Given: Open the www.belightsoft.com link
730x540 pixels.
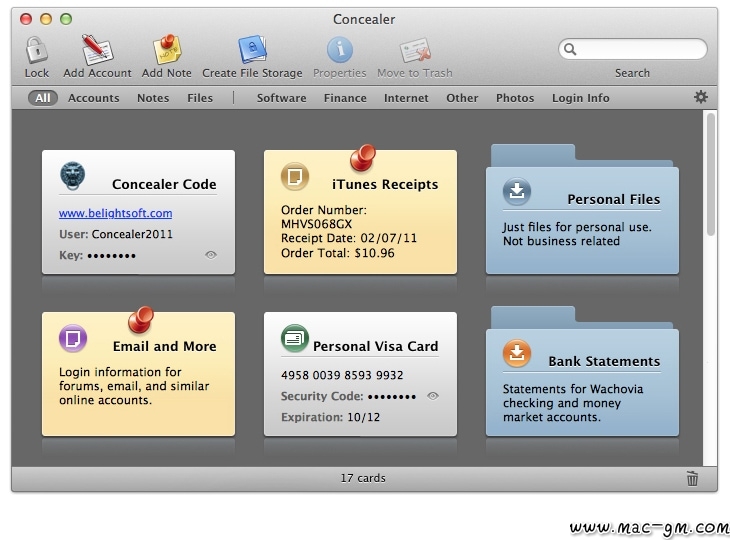Looking at the screenshot, I should pyautogui.click(x=115, y=213).
